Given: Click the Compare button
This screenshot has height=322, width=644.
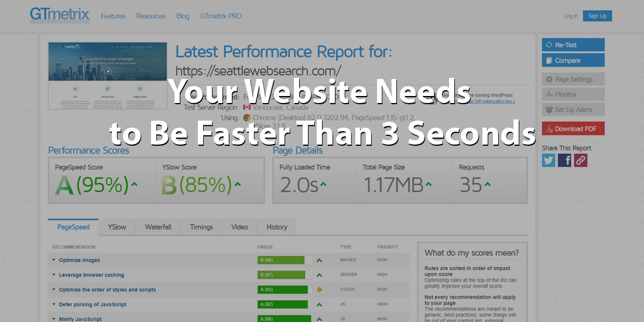Looking at the screenshot, I should point(573,60).
